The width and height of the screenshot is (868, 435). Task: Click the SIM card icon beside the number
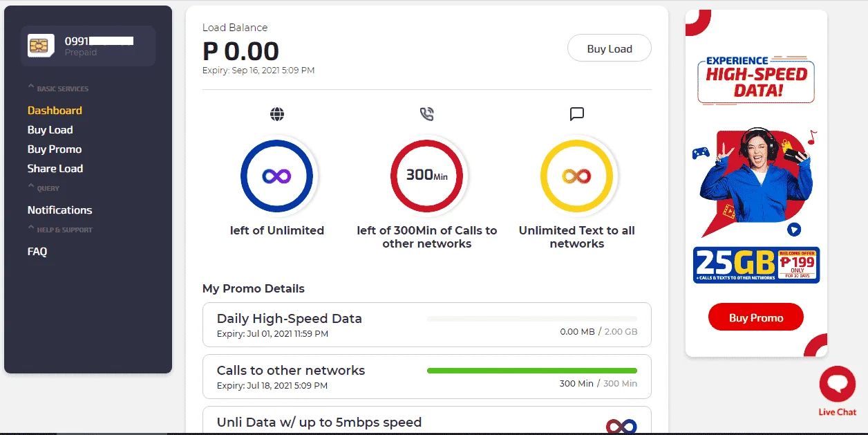coord(41,46)
